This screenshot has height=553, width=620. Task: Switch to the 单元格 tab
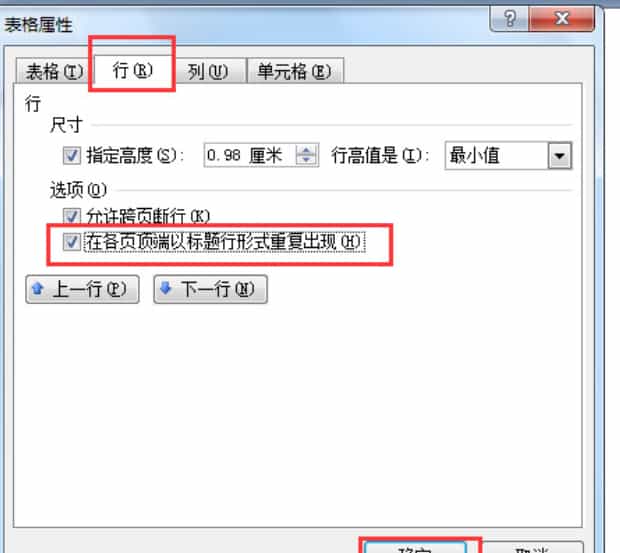pyautogui.click(x=295, y=72)
